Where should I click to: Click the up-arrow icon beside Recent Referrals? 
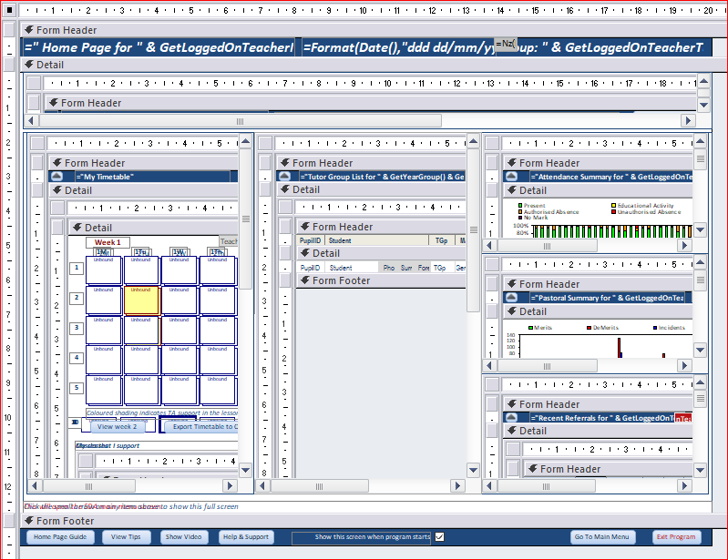click(511, 418)
